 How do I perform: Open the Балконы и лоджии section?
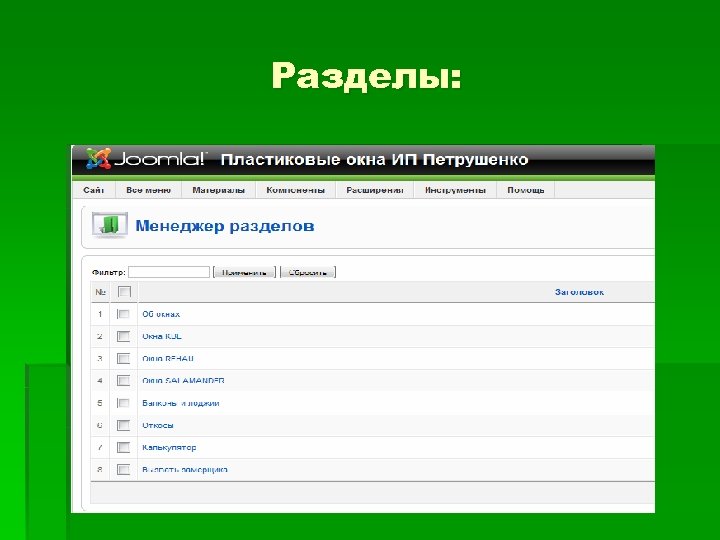click(x=180, y=403)
